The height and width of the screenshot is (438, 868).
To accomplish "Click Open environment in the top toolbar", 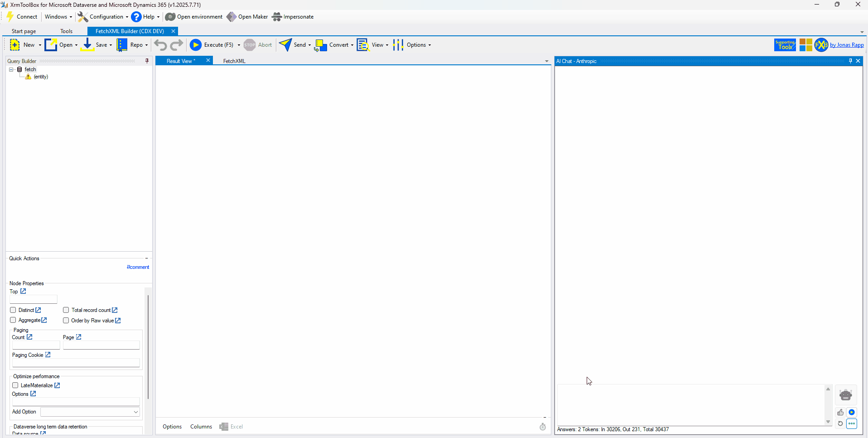I will pos(194,17).
